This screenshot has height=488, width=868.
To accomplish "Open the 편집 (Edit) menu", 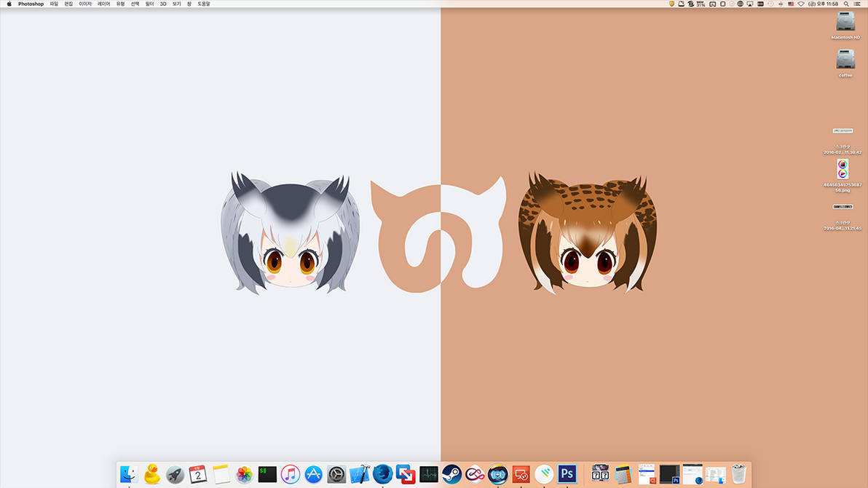I will (x=68, y=4).
